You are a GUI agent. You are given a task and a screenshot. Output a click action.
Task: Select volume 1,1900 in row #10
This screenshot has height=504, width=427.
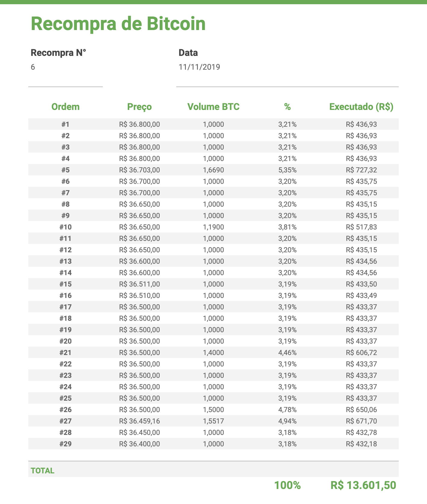click(213, 227)
